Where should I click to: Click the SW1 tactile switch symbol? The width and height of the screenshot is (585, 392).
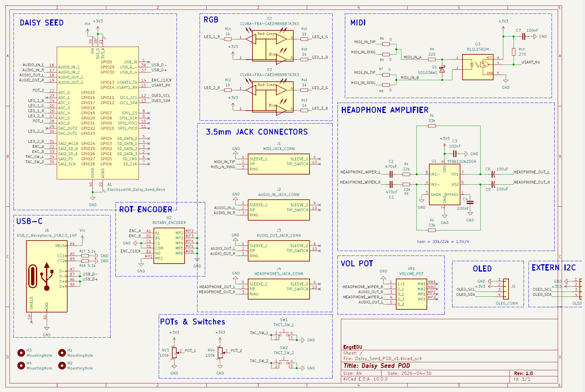[x=284, y=335]
